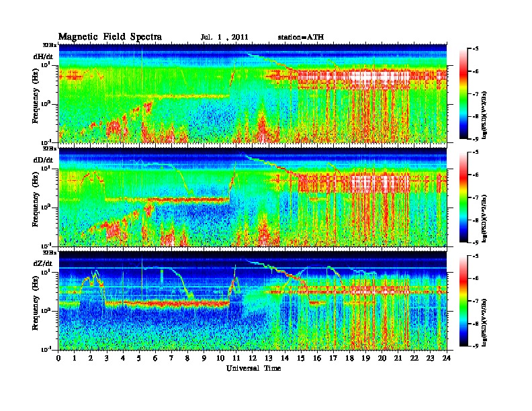
Task: Click the "station=ATH" label
Action: tap(301, 37)
